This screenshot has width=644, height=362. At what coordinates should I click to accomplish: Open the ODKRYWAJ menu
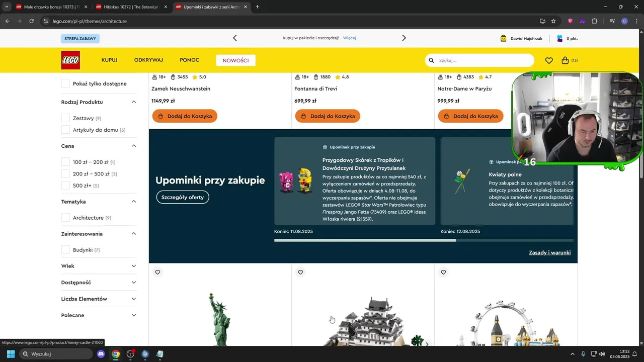click(148, 60)
